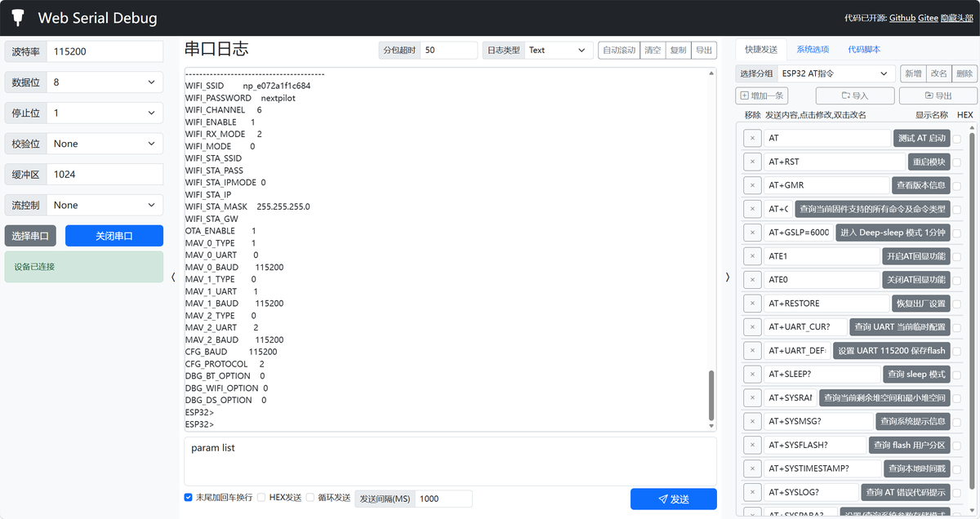Click the 分包超时 field showing 50

click(x=449, y=50)
